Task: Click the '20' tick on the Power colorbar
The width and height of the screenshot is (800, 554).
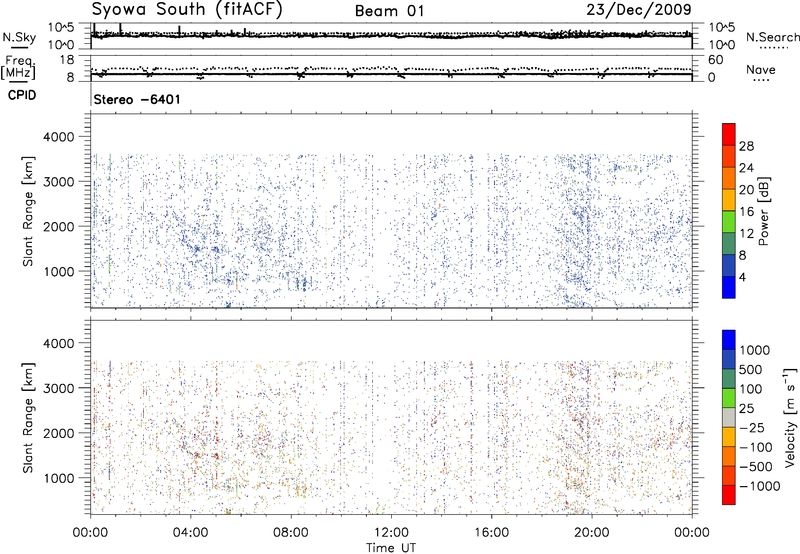Action: (x=746, y=190)
